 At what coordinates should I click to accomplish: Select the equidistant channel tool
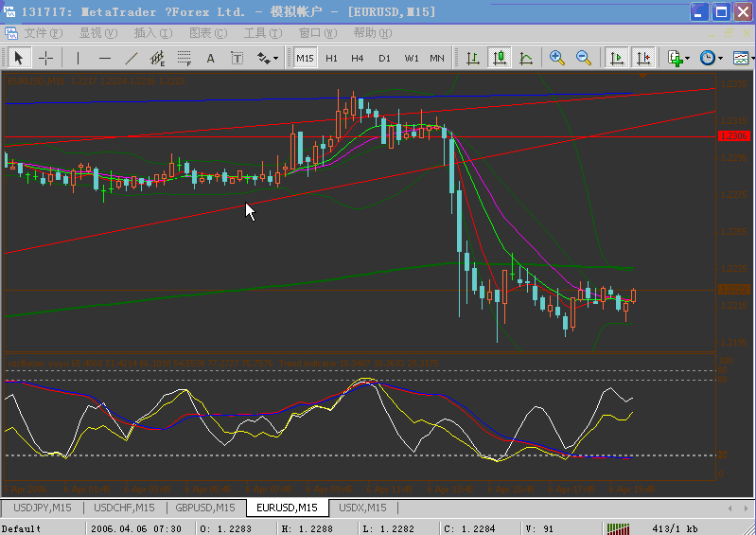point(157,58)
